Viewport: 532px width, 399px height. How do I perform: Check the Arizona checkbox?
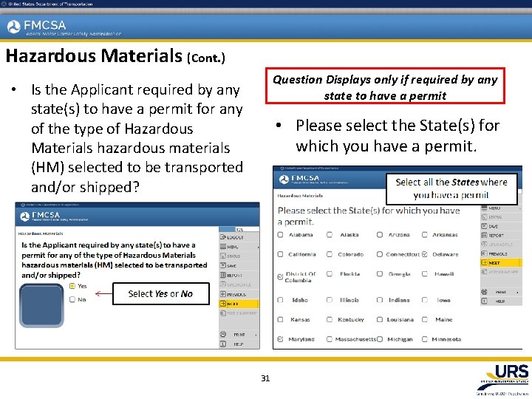point(380,235)
